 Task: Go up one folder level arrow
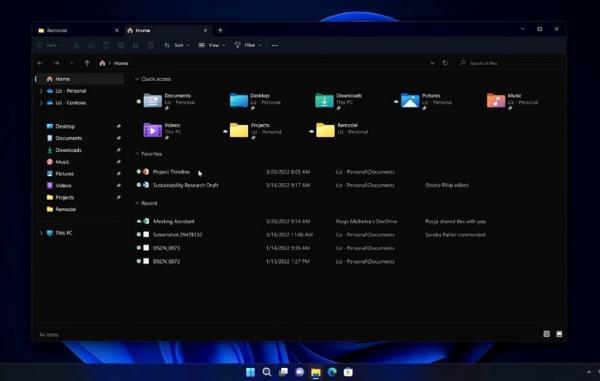point(87,63)
